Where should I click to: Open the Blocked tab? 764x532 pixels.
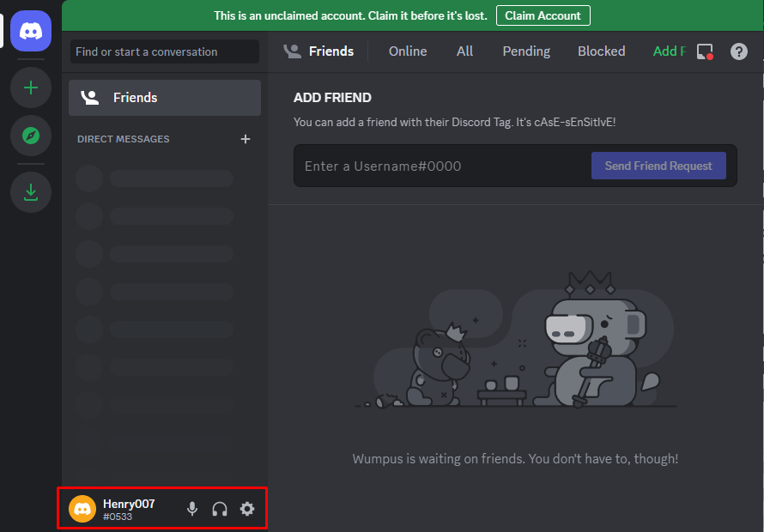[601, 51]
